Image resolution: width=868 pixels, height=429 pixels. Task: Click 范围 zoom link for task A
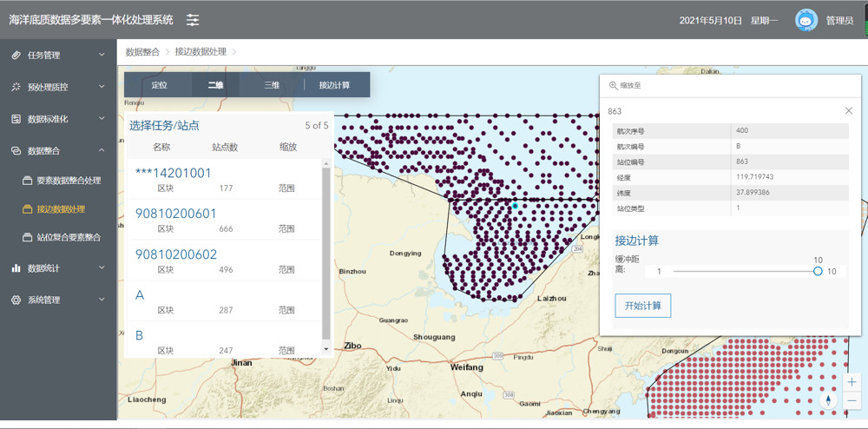coord(286,310)
